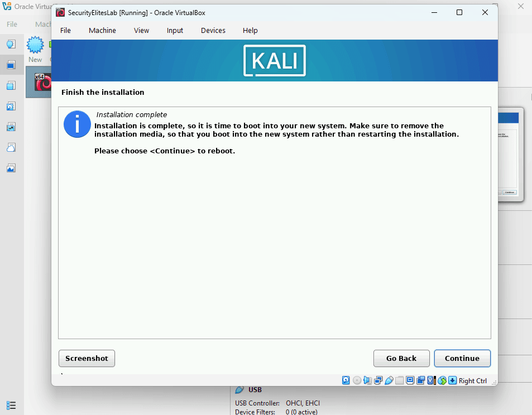Click Go Back in the installer
Image resolution: width=532 pixels, height=415 pixels.
tap(401, 358)
